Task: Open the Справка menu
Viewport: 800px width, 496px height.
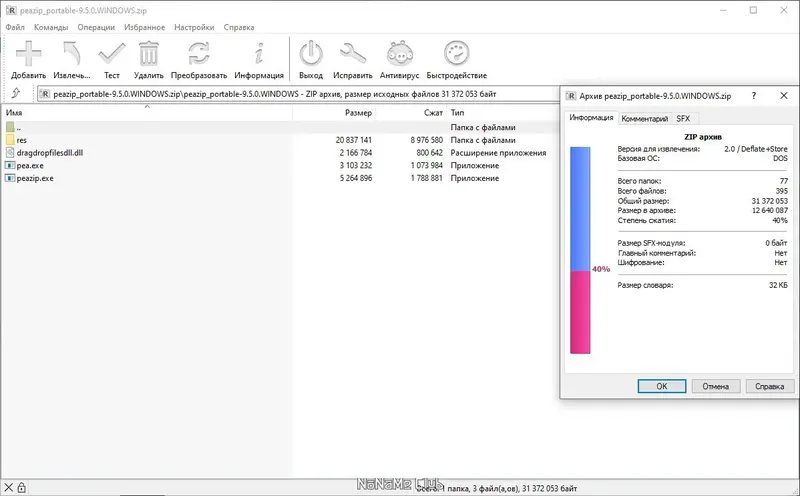Action: click(x=239, y=27)
